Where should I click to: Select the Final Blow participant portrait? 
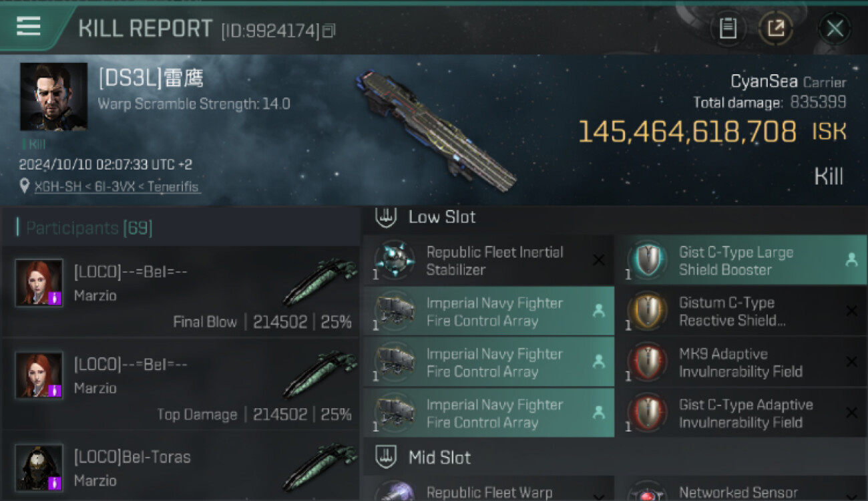39,283
